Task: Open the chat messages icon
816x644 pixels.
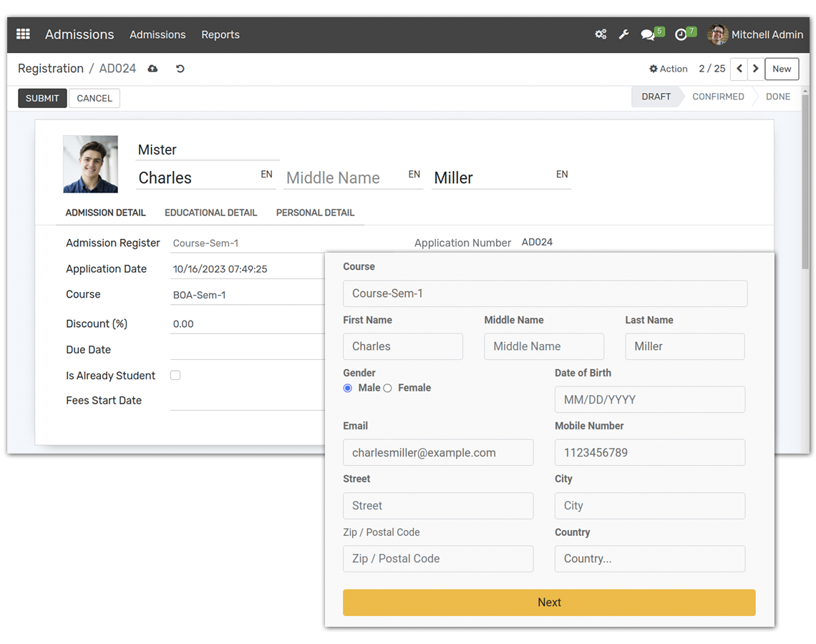Action: 648,35
